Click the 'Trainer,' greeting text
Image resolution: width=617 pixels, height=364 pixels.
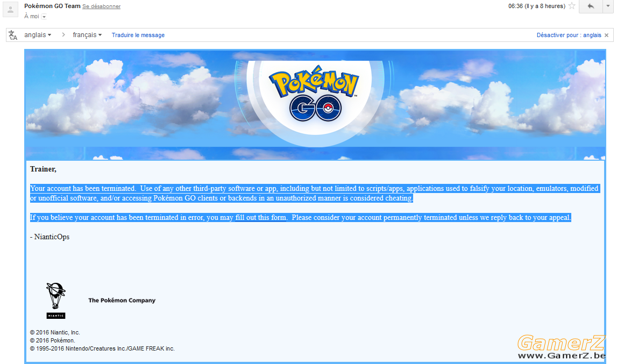pyautogui.click(x=43, y=169)
